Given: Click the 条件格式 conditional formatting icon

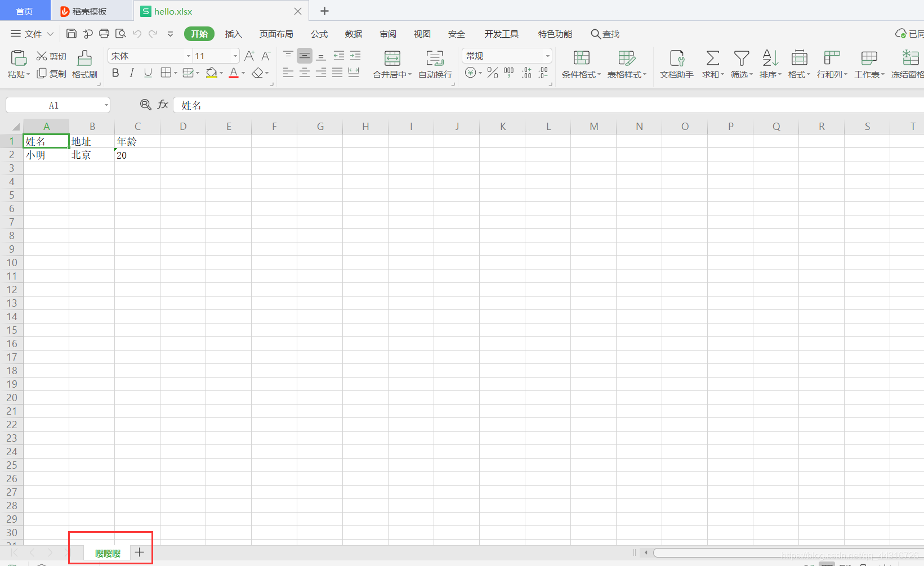Looking at the screenshot, I should coord(582,58).
